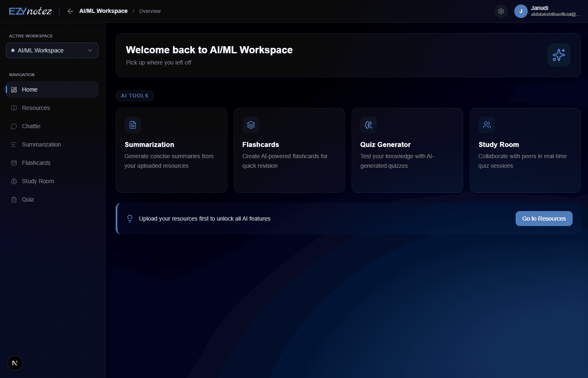Open the Flashcards card title

[x=261, y=144]
